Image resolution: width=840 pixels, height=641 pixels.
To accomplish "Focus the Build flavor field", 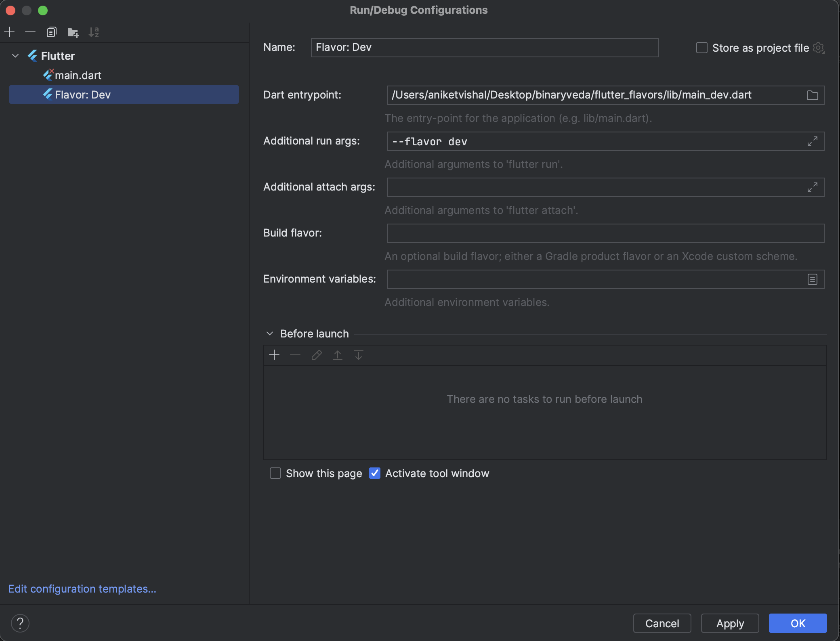I will [605, 233].
